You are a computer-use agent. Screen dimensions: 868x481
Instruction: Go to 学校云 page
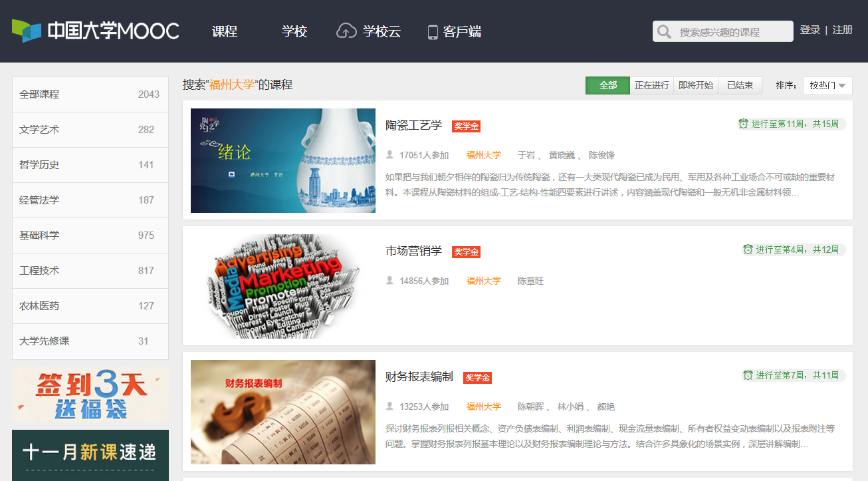tap(381, 31)
